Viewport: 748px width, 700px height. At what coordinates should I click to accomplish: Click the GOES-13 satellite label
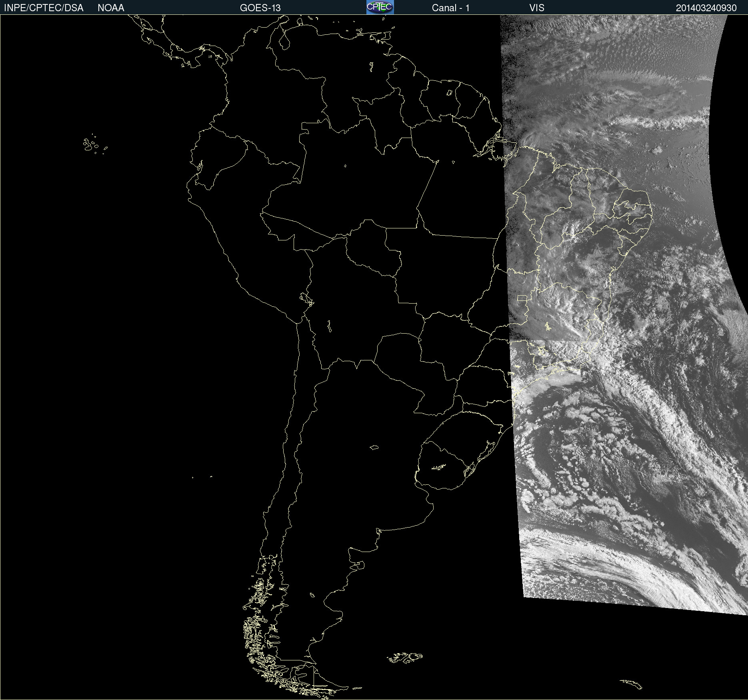click(260, 8)
